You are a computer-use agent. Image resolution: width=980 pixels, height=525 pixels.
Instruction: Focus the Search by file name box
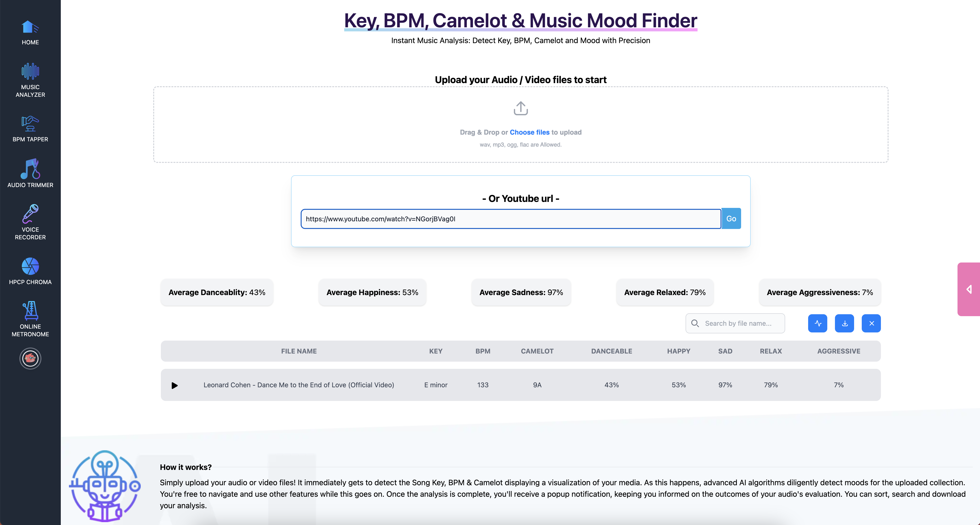740,323
